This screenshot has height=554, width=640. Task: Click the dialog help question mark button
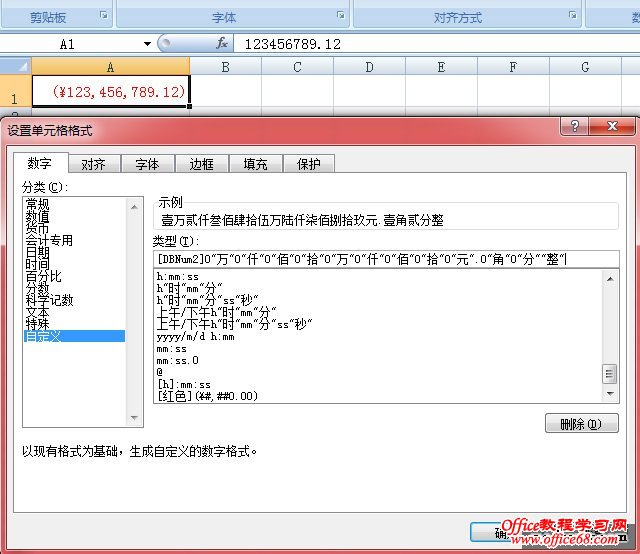(575, 128)
